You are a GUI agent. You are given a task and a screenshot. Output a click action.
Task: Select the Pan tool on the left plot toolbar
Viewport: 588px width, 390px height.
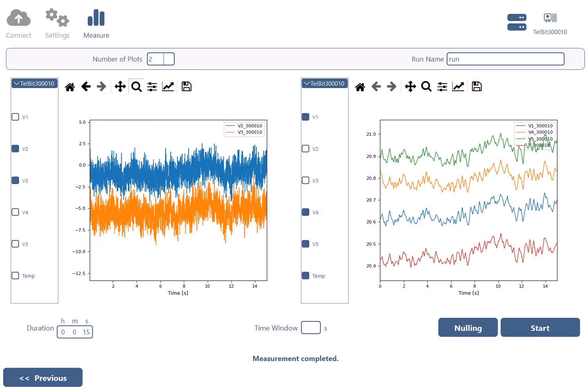(x=120, y=86)
